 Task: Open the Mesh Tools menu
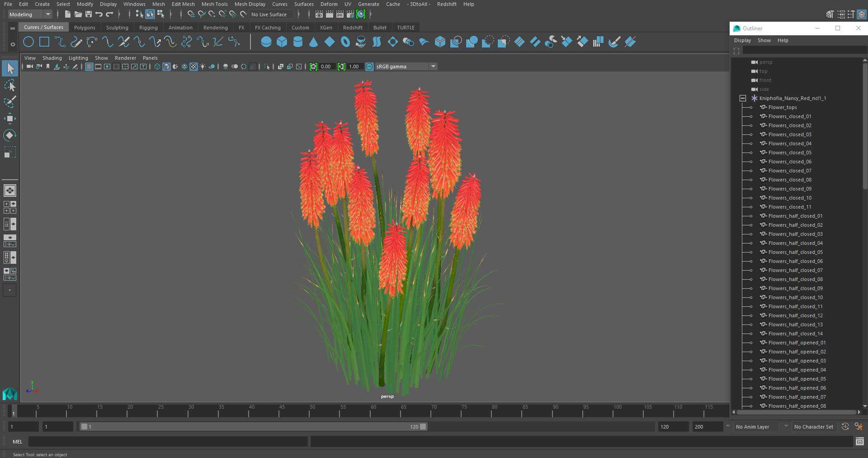(214, 4)
